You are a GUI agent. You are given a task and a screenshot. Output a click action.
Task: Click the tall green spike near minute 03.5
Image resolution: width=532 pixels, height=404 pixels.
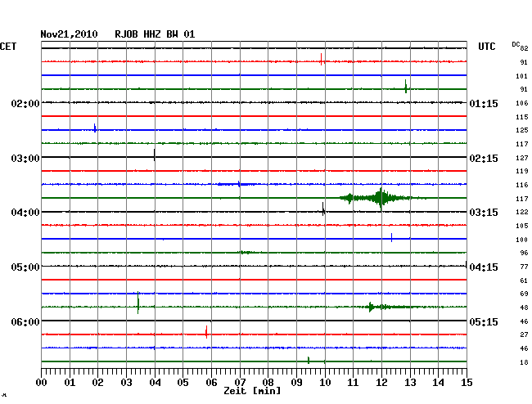point(138,303)
